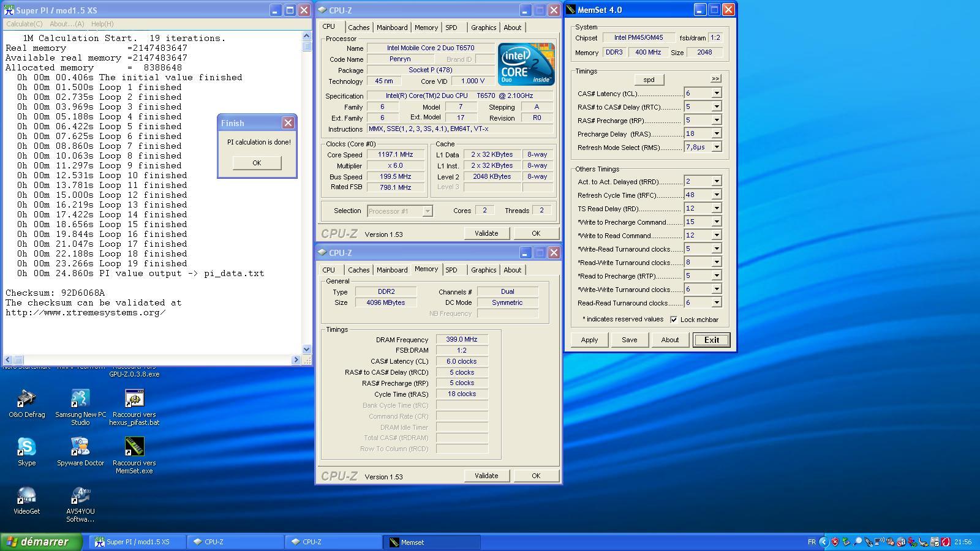The width and height of the screenshot is (980, 551).
Task: Open the TS Read Delay (tRD) dropdown
Action: pyautogui.click(x=716, y=208)
